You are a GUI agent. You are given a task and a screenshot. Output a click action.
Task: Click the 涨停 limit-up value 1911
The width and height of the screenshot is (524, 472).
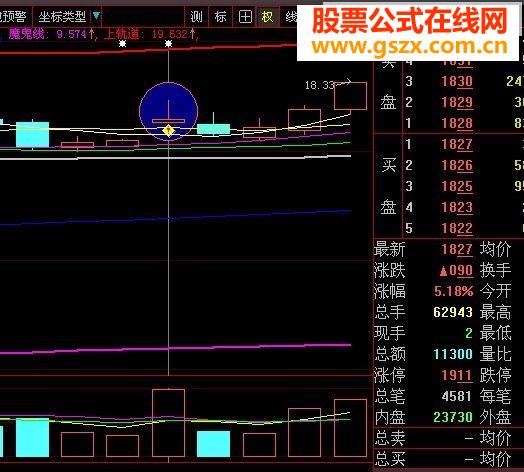457,375
